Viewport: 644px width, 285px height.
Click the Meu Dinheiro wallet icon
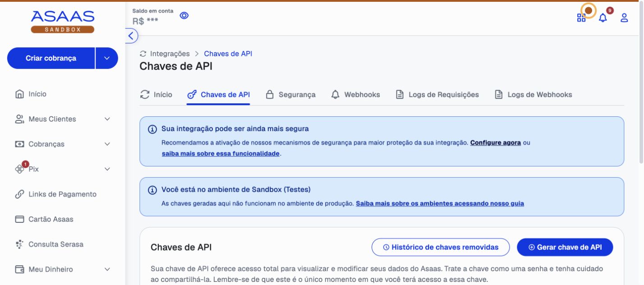19,269
